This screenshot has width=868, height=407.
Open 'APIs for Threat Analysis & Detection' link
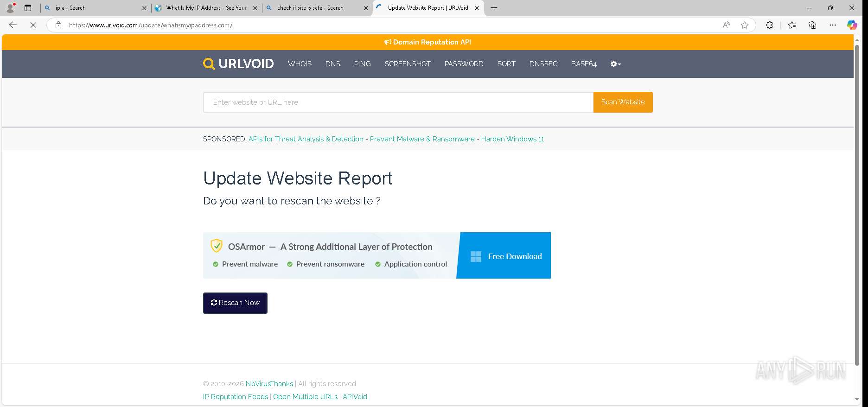point(306,139)
